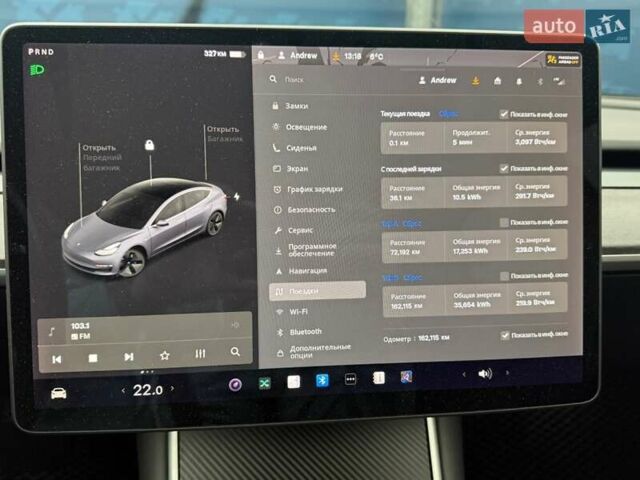The height and width of the screenshot is (480, 640).
Task: Tap the charge port lightning bolt icon
Action: [x=237, y=196]
